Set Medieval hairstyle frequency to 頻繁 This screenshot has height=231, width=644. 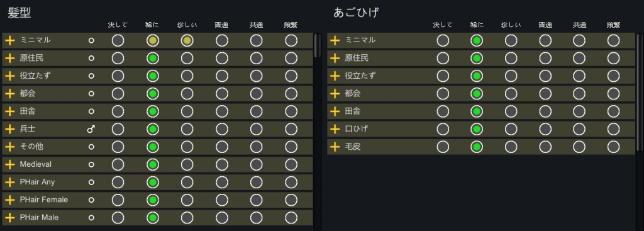point(291,164)
